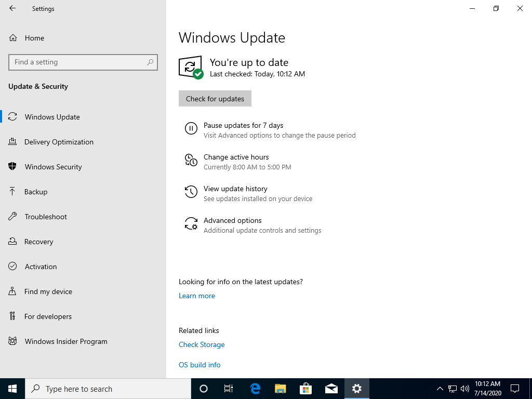This screenshot has height=399, width=532.
Task: Open the Mail app from taskbar
Action: pos(331,389)
